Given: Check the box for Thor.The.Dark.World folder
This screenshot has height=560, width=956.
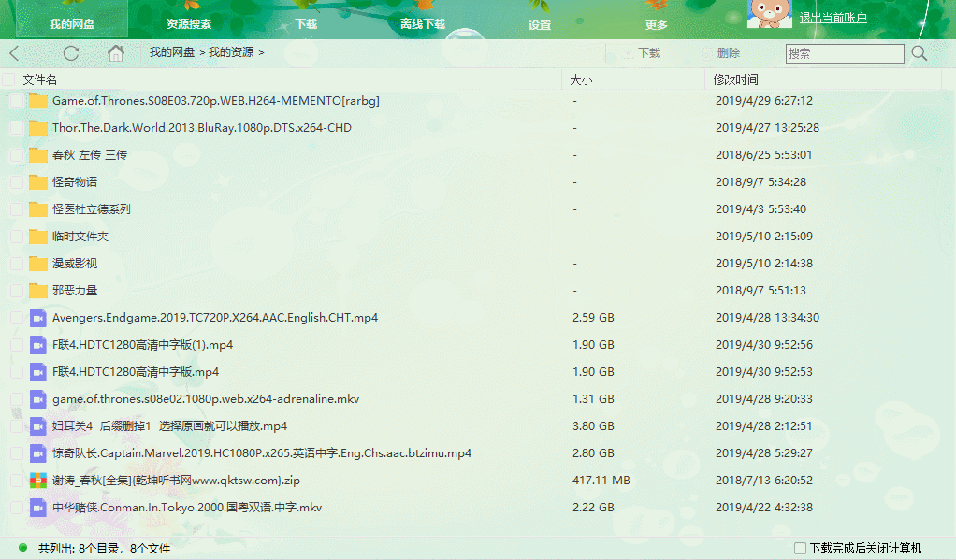Looking at the screenshot, I should pyautogui.click(x=17, y=128).
